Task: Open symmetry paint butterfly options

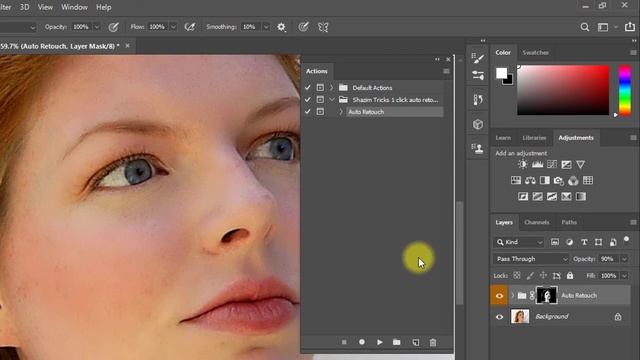Action: pos(323,27)
